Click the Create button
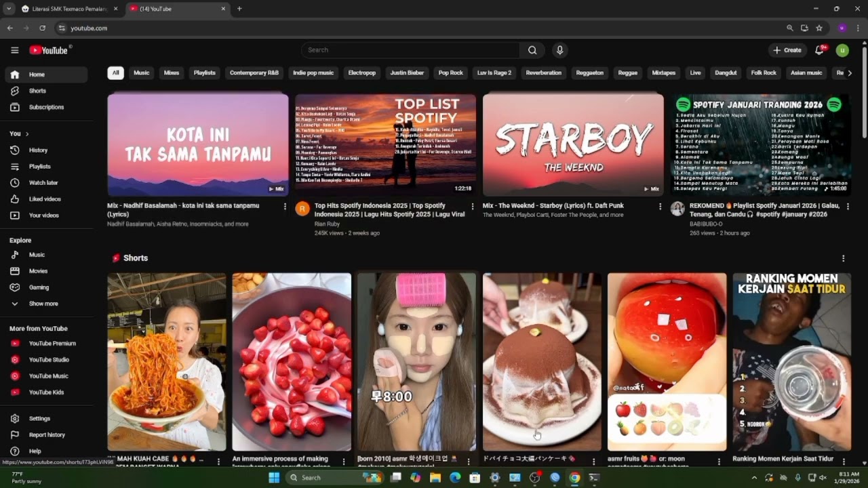Screen dimensions: 868x488 (x=787, y=50)
